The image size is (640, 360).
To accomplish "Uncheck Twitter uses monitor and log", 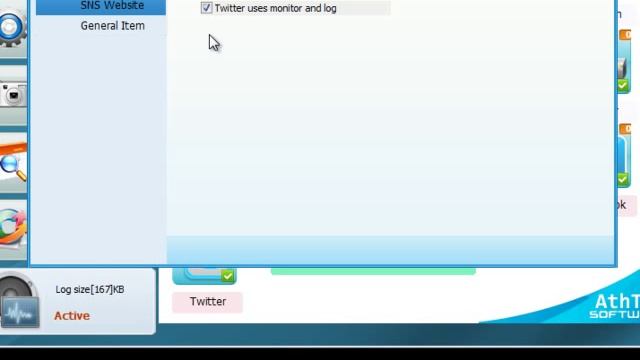I will 207,8.
